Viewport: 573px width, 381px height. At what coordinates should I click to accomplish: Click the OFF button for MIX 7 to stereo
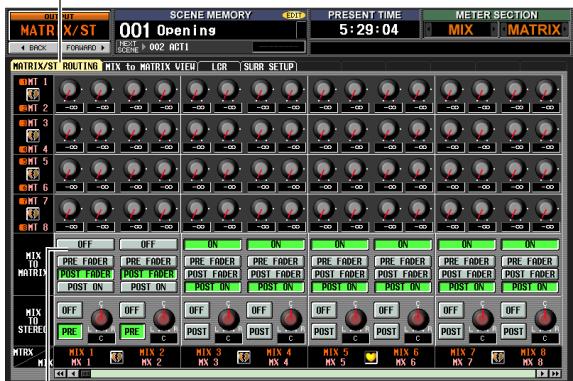coord(451,310)
